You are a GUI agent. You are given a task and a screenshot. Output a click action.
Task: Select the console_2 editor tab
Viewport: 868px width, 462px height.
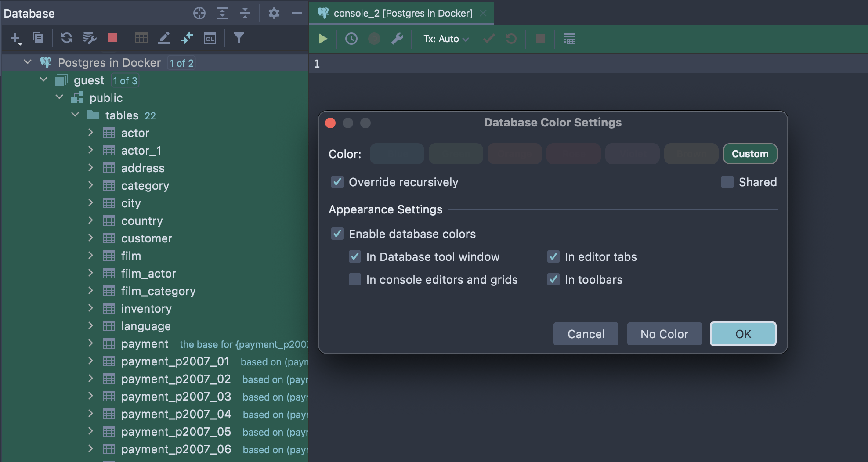402,14
